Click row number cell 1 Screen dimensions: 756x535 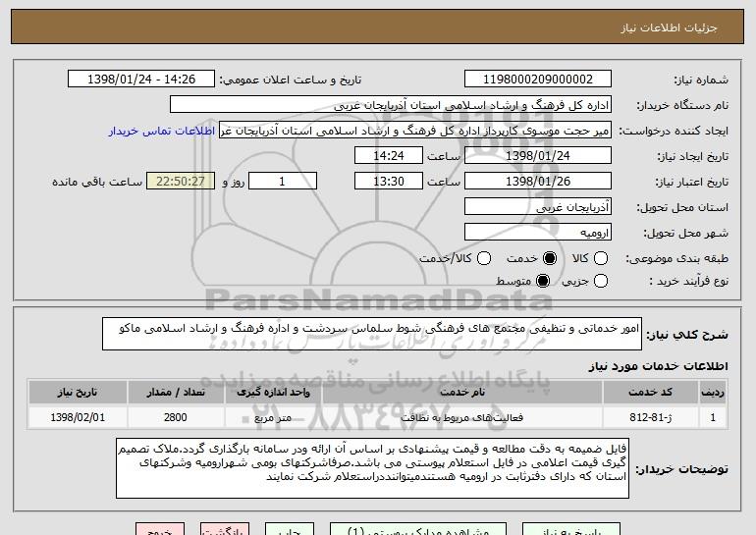pos(713,417)
